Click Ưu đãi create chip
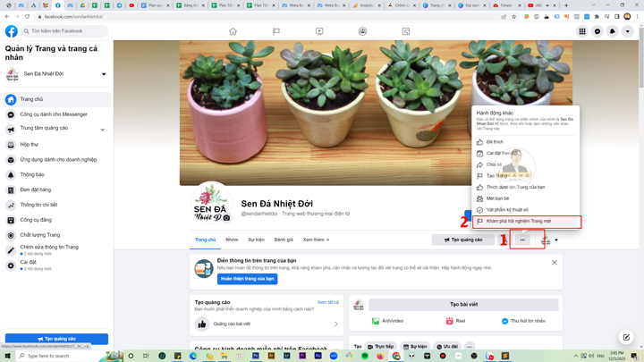The width and height of the screenshot is (644, 362). 447,347
